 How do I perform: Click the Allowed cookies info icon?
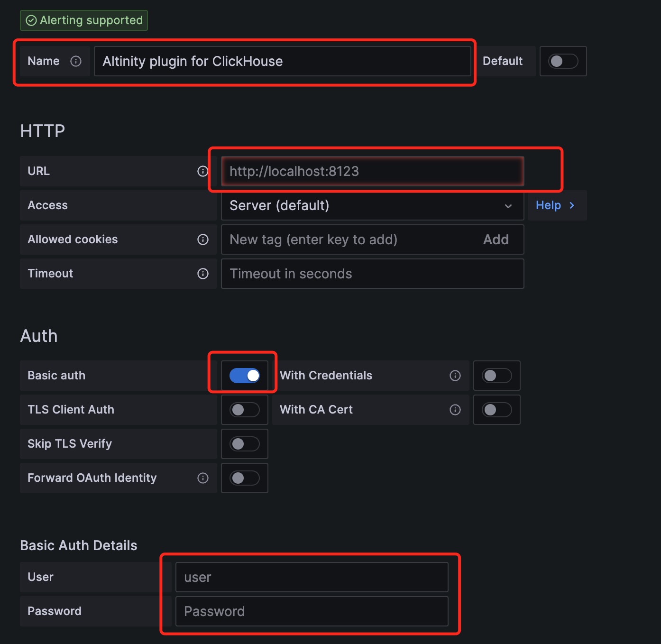click(x=203, y=239)
